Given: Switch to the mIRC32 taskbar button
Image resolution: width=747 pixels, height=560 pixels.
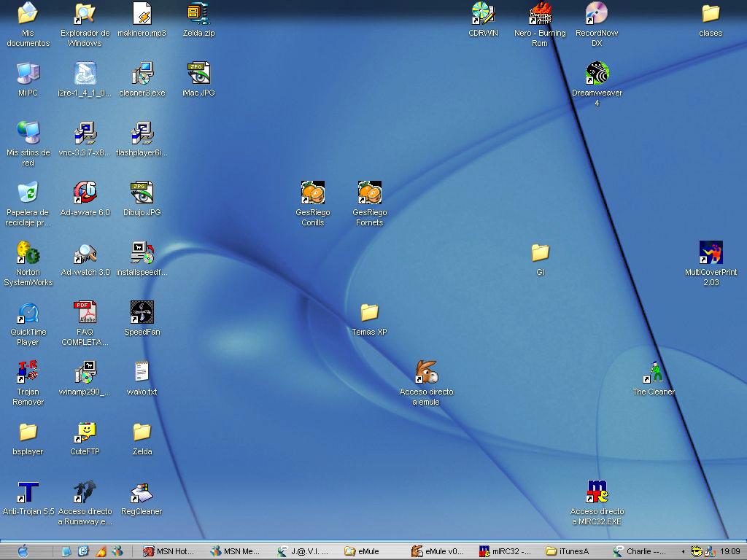Looking at the screenshot, I should (506, 551).
